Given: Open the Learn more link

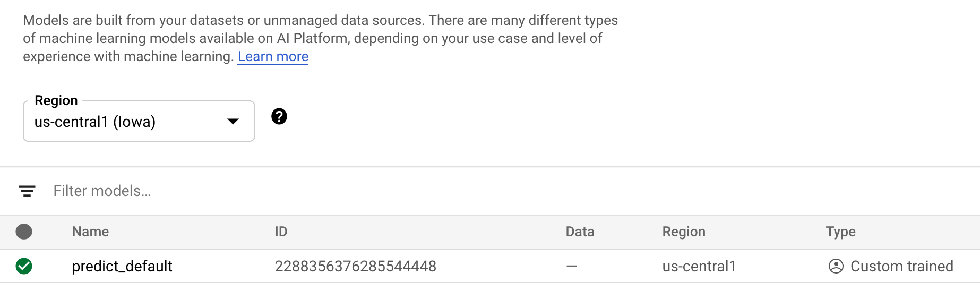Looking at the screenshot, I should pyautogui.click(x=273, y=56).
